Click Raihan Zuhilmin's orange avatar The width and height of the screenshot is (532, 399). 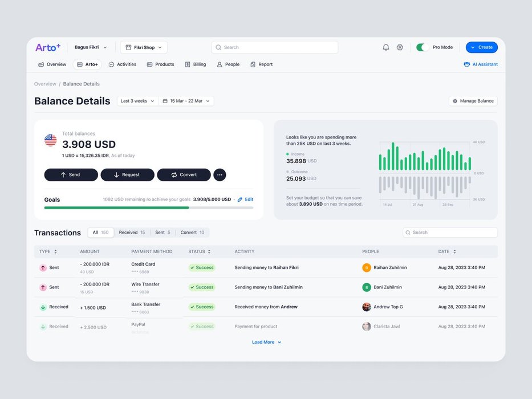pyautogui.click(x=367, y=267)
